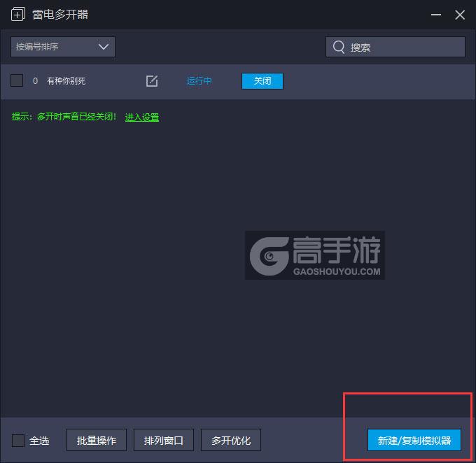476x463 pixels.
Task: Click the 关闭 button for emulator 0
Action: pyautogui.click(x=262, y=81)
